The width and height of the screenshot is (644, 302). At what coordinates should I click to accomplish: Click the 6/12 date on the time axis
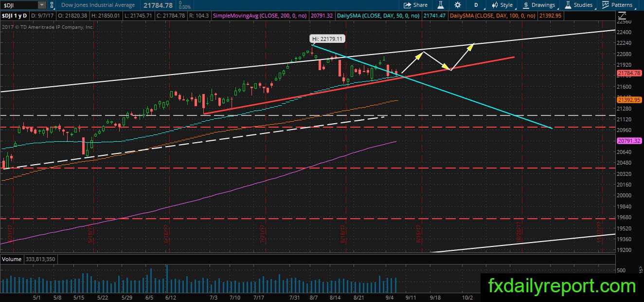click(170, 297)
